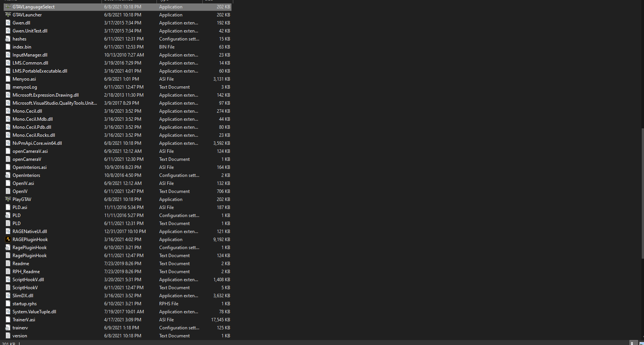The height and width of the screenshot is (345, 644).
Task: Click the RAGEPluginHook application icon
Action: (x=8, y=240)
